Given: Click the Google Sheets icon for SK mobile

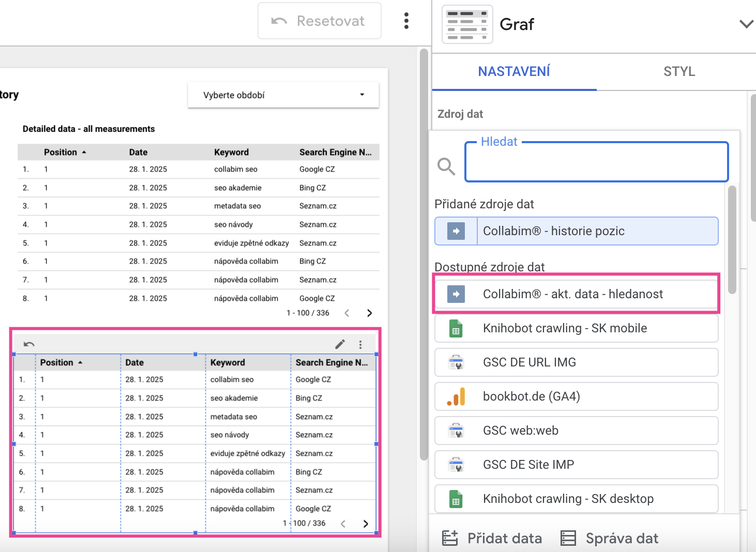Looking at the screenshot, I should pyautogui.click(x=456, y=328).
